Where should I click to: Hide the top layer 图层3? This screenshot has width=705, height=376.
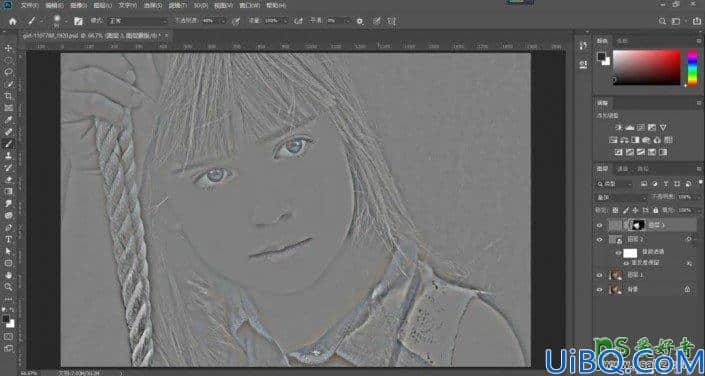(599, 226)
